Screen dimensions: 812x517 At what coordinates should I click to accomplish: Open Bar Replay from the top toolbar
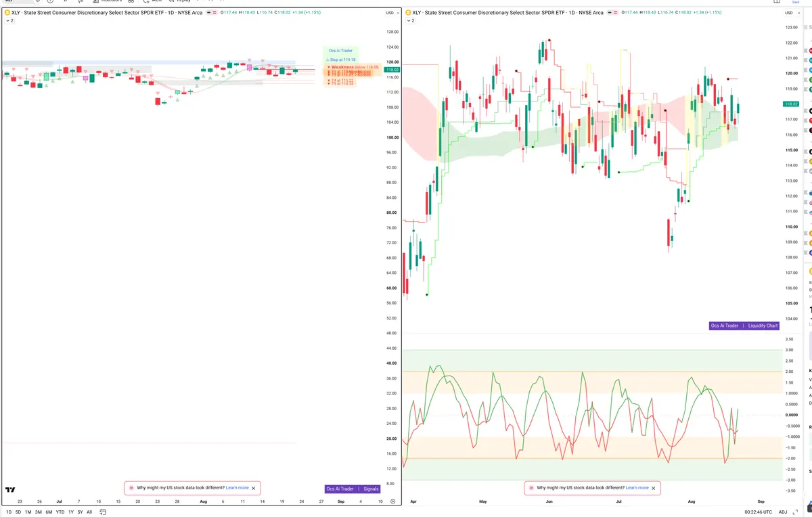(179, 1)
